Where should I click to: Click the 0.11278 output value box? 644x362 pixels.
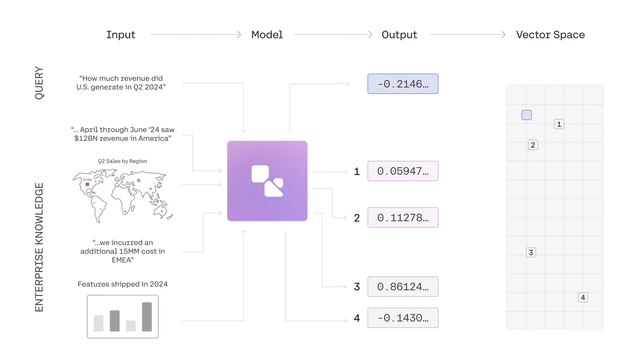coord(403,218)
